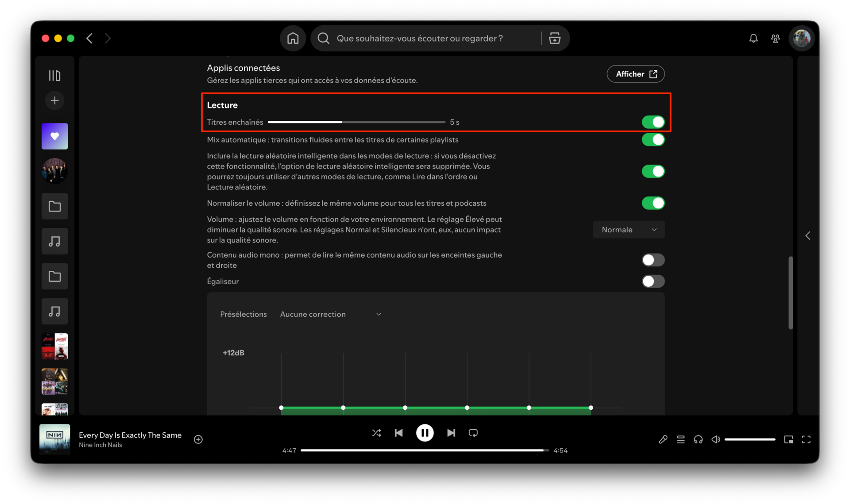This screenshot has height=504, width=850.
Task: Open track title 'Every Day Is Exactly The Same'
Action: coord(130,435)
